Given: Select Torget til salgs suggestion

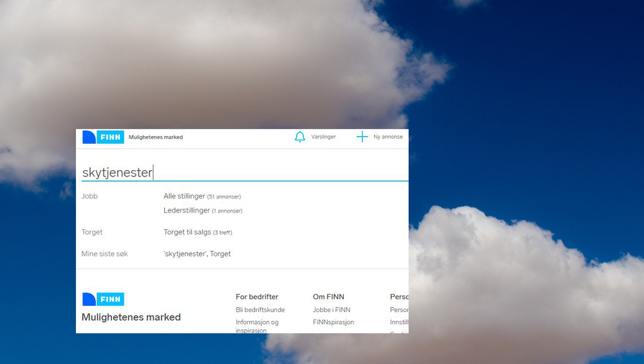Looking at the screenshot, I should (198, 232).
